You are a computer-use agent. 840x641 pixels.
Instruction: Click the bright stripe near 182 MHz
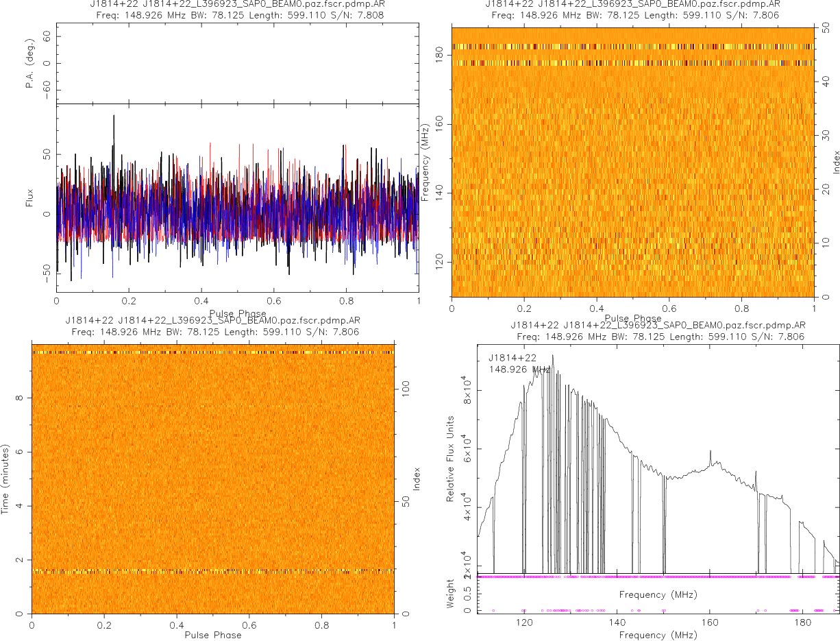632,47
